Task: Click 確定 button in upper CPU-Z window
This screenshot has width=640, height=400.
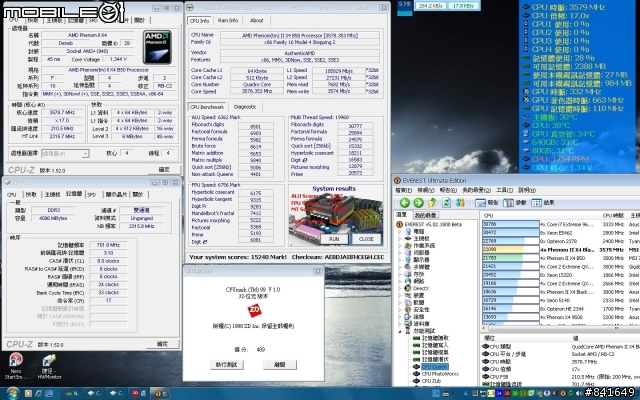Action: (x=164, y=169)
